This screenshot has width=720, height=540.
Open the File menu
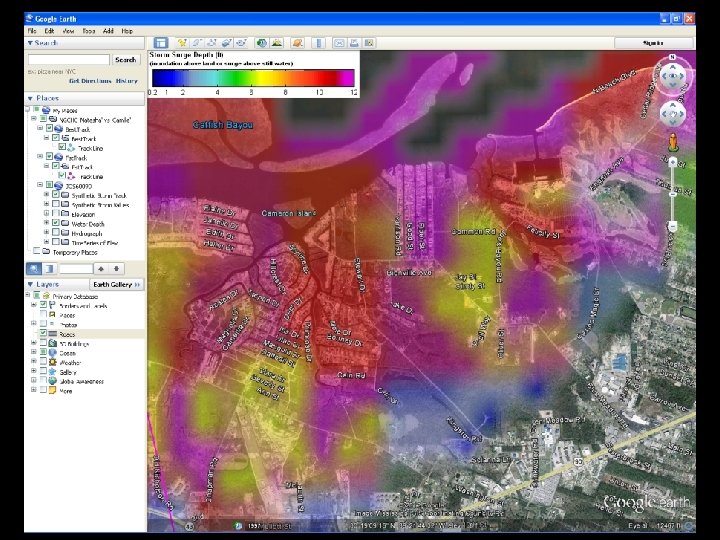click(32, 31)
